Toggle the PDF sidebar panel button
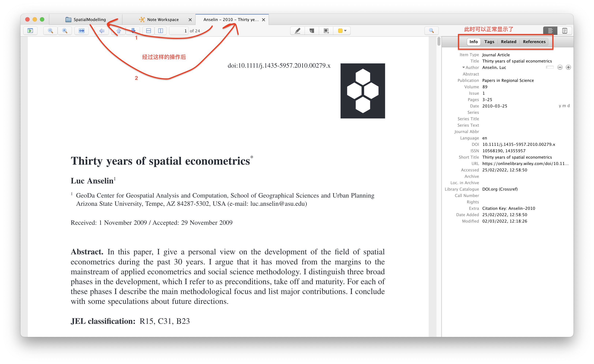 click(x=30, y=31)
